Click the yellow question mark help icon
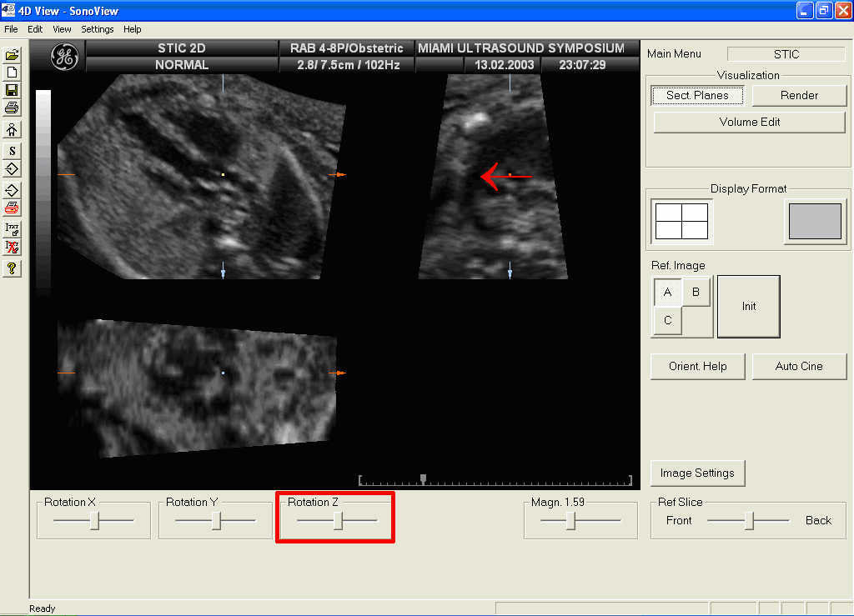This screenshot has width=854, height=616. point(12,268)
